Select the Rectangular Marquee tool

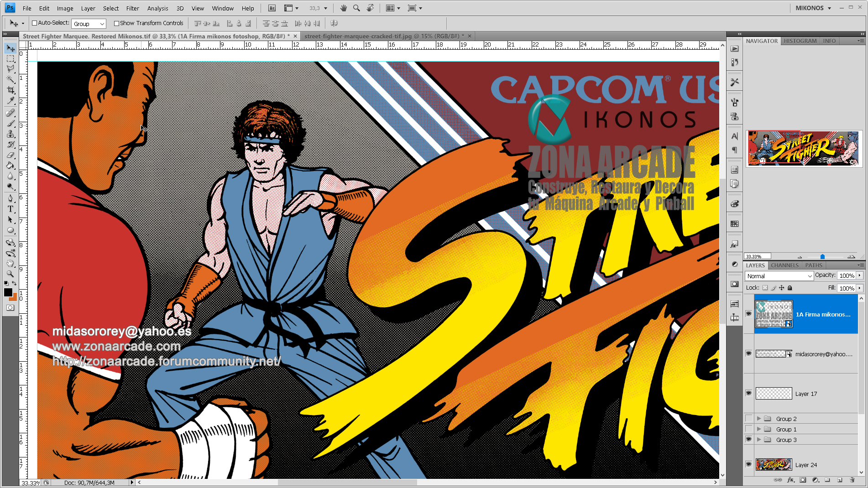10,59
